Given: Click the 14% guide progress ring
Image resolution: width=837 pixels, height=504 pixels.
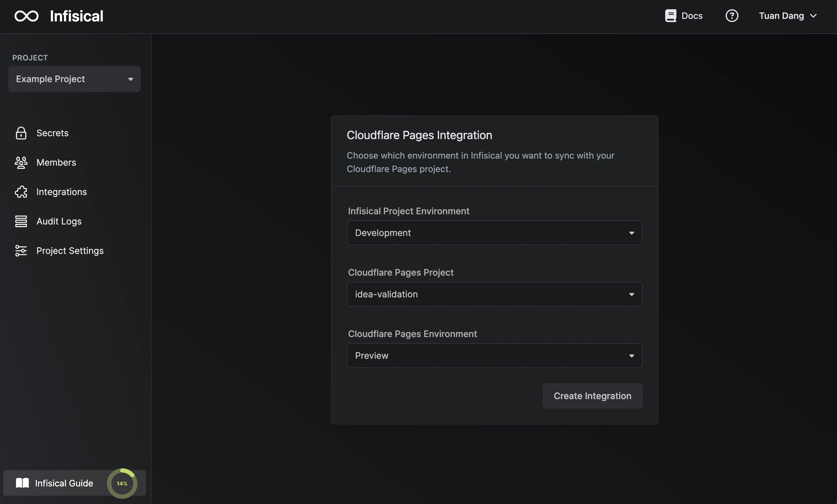Looking at the screenshot, I should (122, 483).
